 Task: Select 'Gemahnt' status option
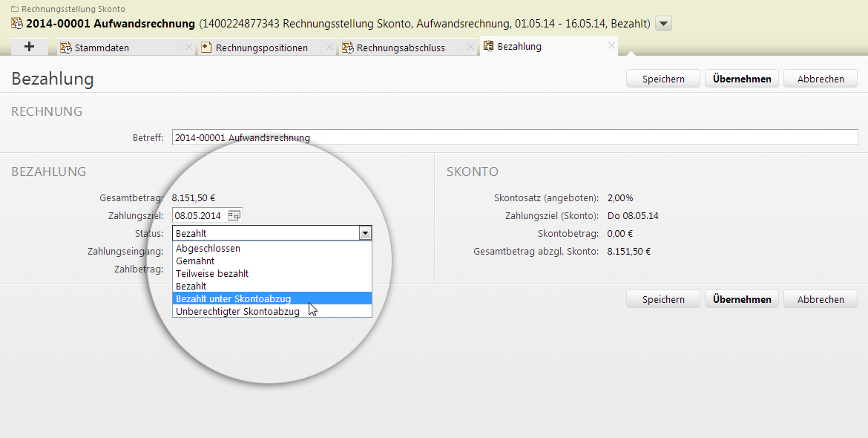pyautogui.click(x=195, y=261)
